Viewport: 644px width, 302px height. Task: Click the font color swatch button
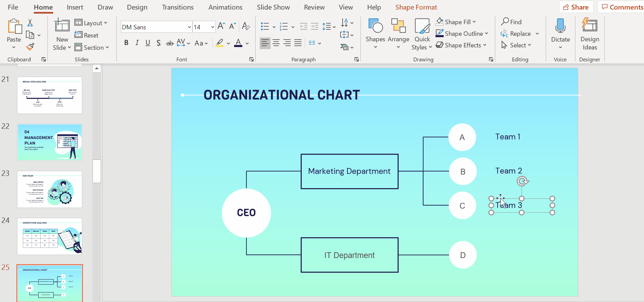[x=238, y=43]
